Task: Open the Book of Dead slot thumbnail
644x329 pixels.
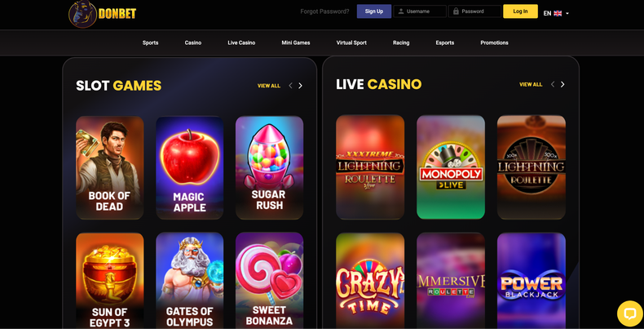Action: pyautogui.click(x=110, y=167)
